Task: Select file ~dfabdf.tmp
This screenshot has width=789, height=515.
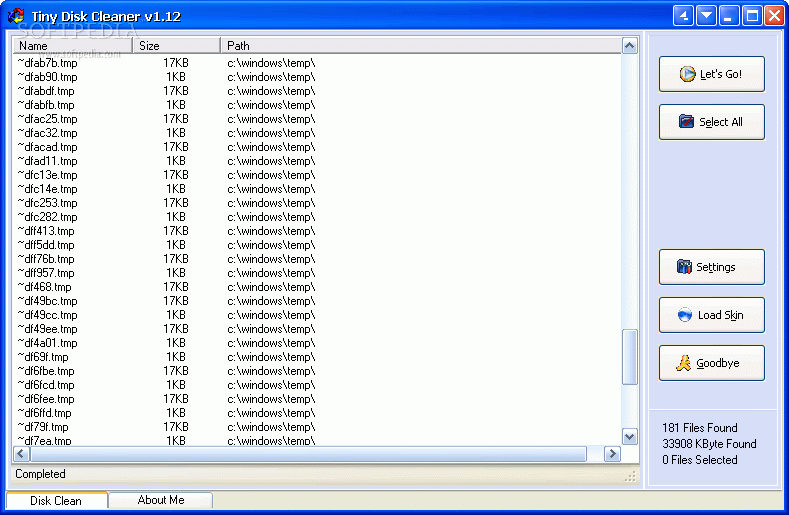Action: [x=46, y=91]
